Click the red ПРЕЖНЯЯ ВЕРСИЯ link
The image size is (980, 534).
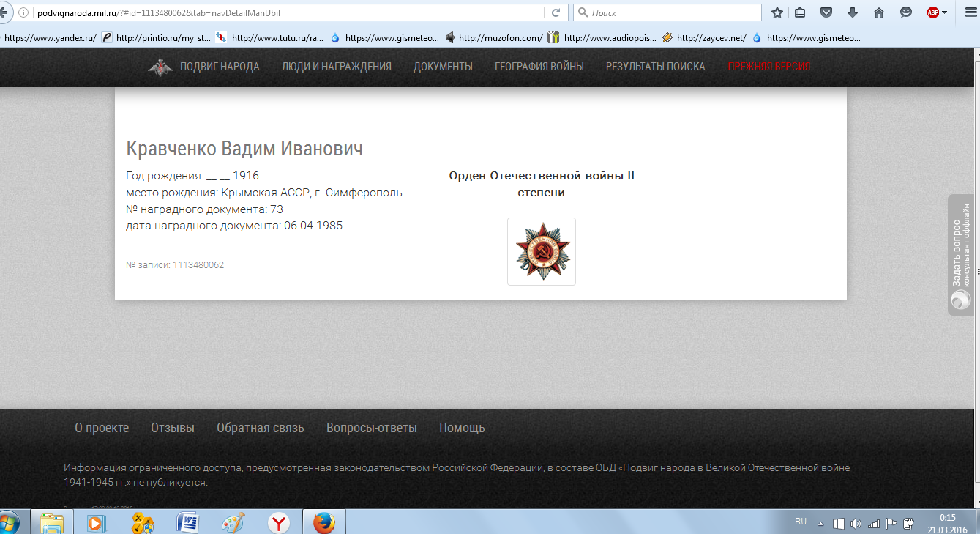click(x=769, y=67)
